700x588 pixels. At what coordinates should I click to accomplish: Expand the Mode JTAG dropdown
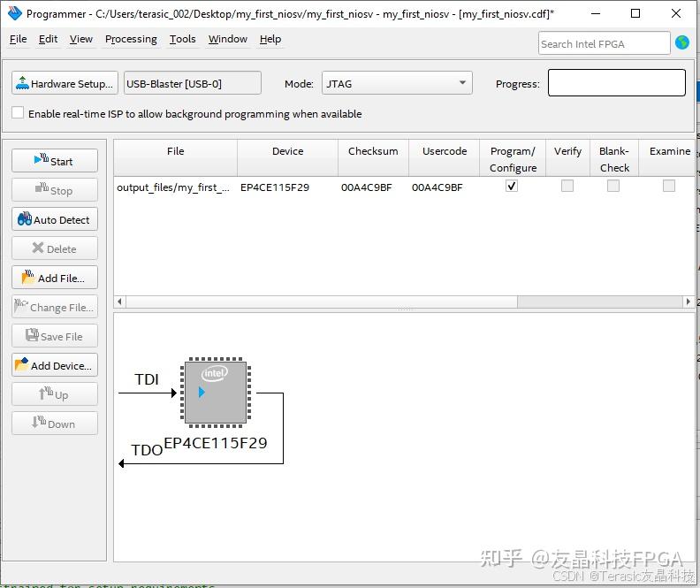397,83
